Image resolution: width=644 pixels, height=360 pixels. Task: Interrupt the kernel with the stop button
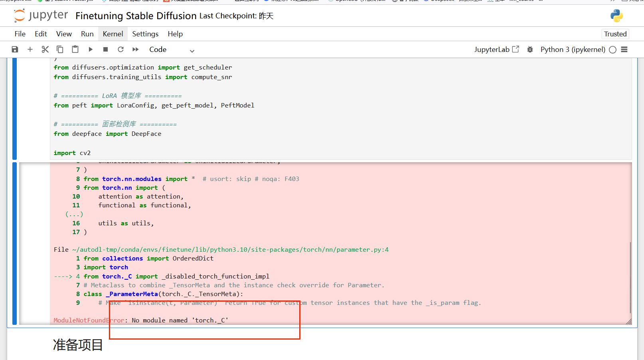click(x=105, y=49)
